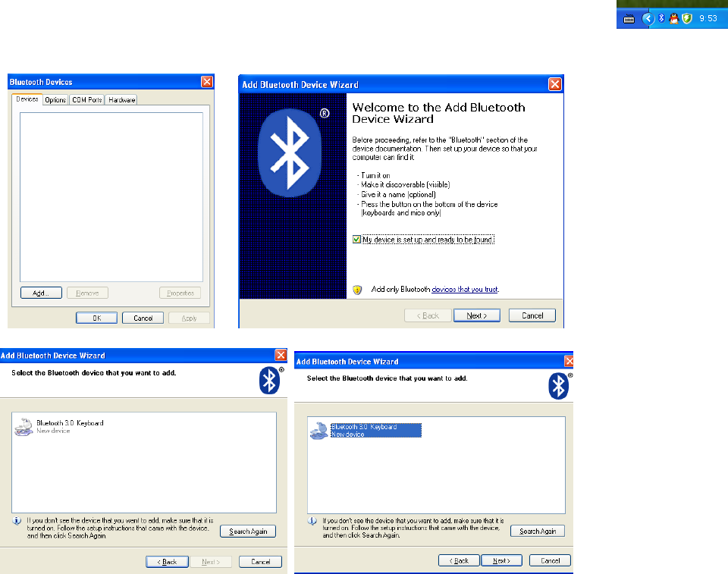This screenshot has width=728, height=574.
Task: Click Bluetooth logo in bottom-left wizard header
Action: [x=270, y=381]
